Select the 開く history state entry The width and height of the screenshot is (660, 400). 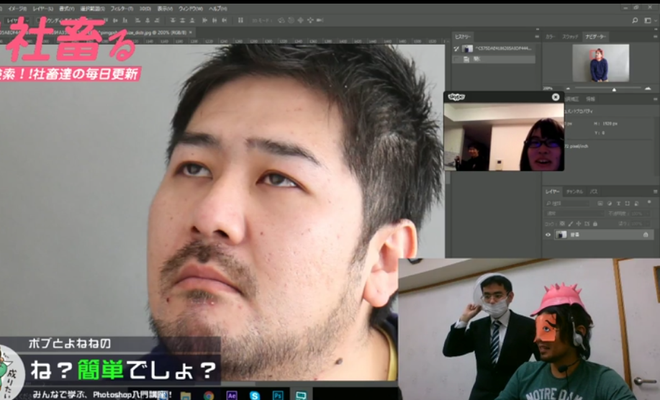click(475, 60)
